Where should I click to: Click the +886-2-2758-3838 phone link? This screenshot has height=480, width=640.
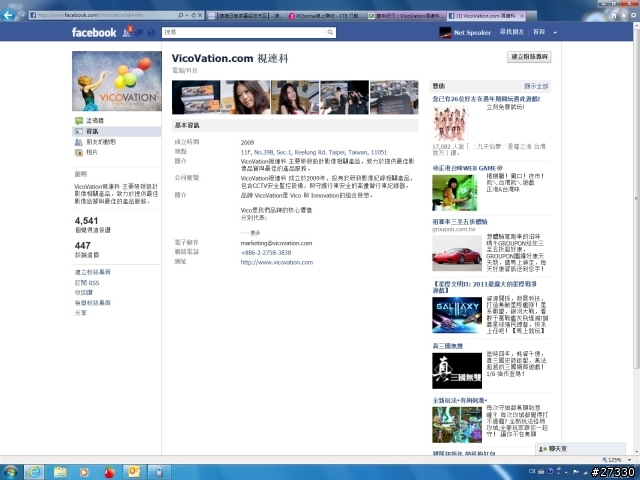tap(266, 253)
